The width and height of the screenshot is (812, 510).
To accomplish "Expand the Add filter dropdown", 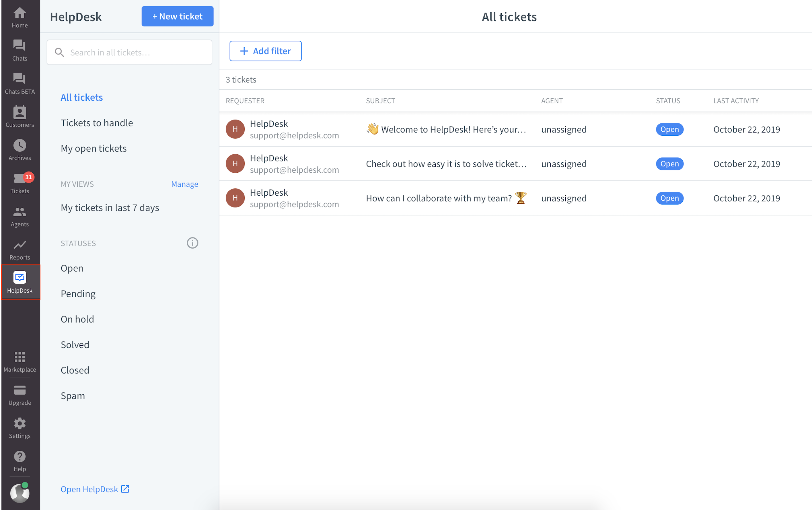I will click(x=265, y=50).
